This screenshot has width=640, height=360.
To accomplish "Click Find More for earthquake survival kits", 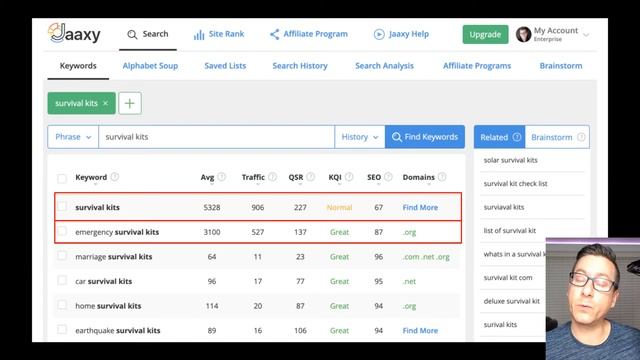I will tap(420, 331).
